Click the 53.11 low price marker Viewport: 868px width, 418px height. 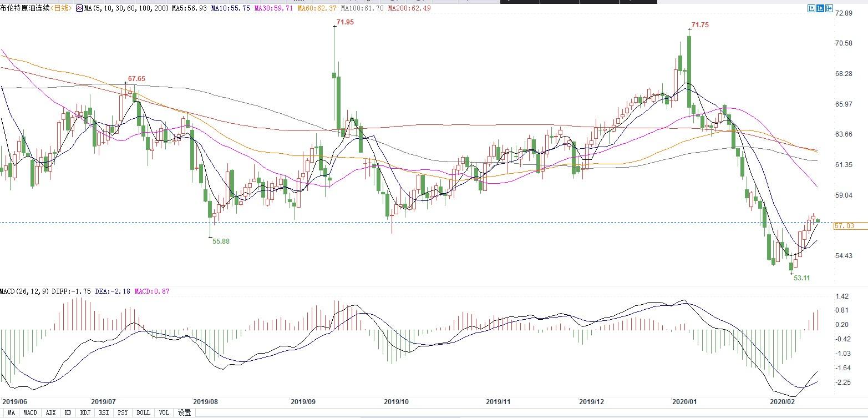pos(801,278)
